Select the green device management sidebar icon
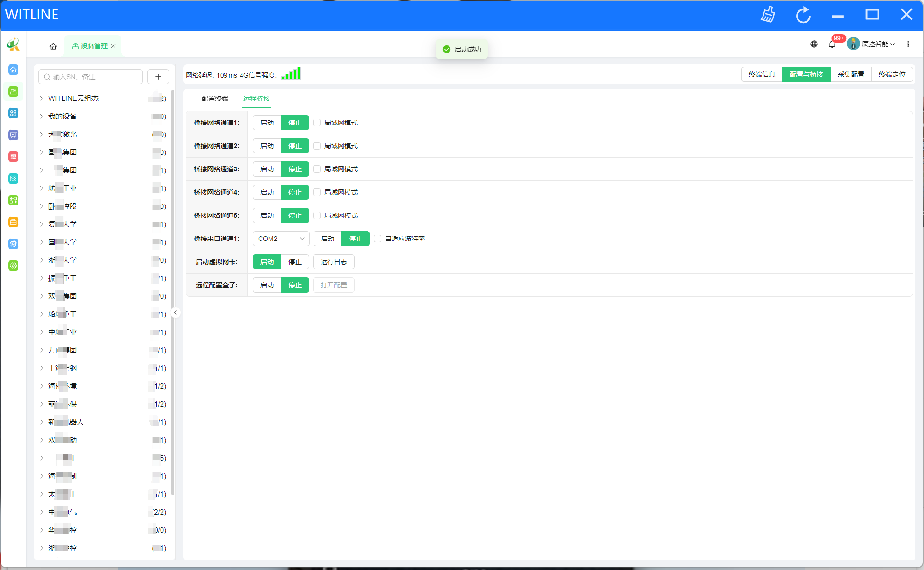 pos(13,91)
